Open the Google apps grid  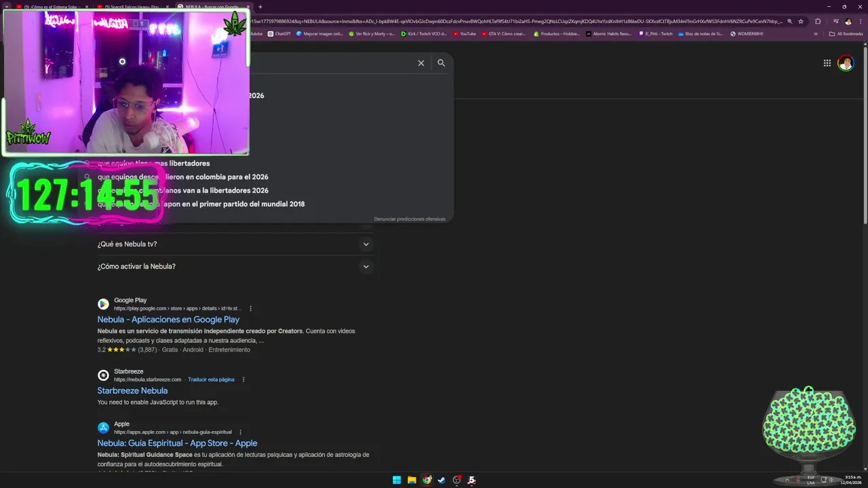pos(827,63)
